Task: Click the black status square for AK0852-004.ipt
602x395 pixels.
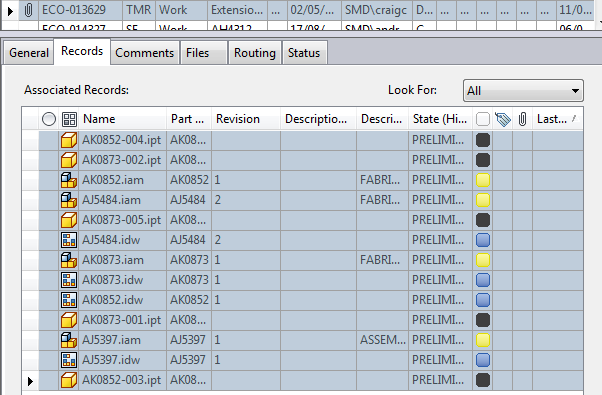Action: (483, 140)
